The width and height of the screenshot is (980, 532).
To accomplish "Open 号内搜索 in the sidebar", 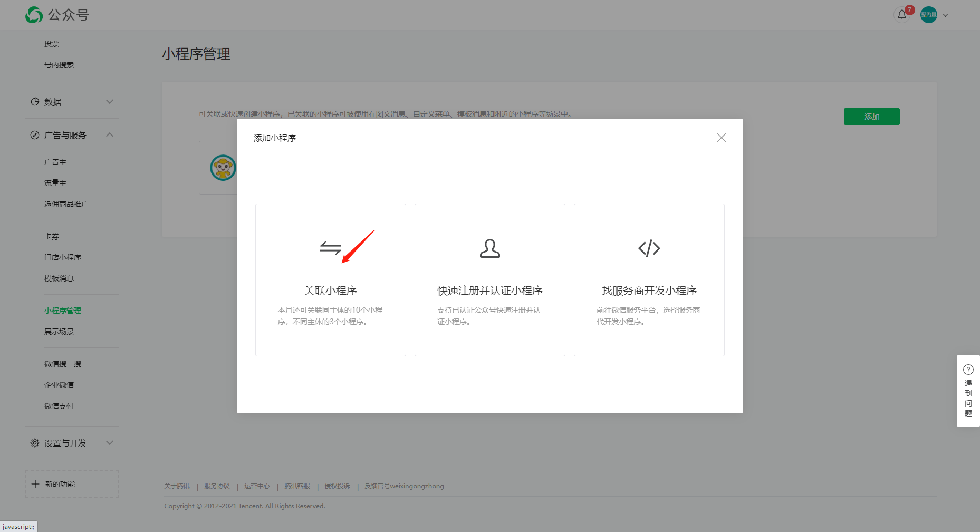I will [x=59, y=65].
